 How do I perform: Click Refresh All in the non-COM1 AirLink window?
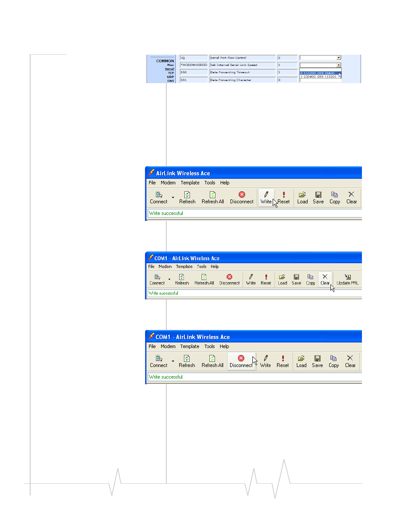click(x=213, y=198)
